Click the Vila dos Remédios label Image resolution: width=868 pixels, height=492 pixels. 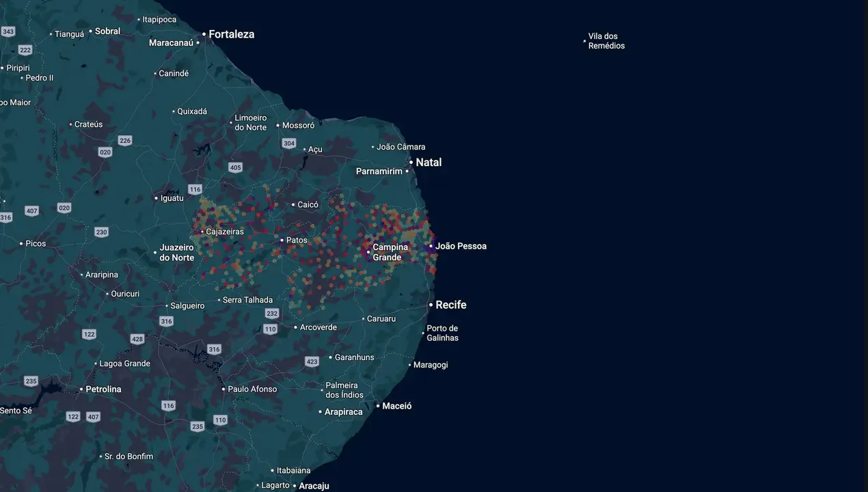606,41
